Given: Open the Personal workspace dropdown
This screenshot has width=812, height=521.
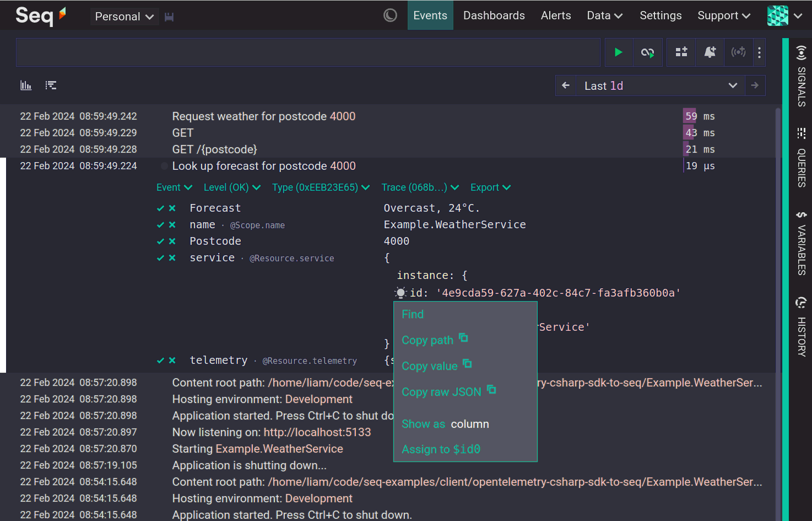Looking at the screenshot, I should click(124, 17).
